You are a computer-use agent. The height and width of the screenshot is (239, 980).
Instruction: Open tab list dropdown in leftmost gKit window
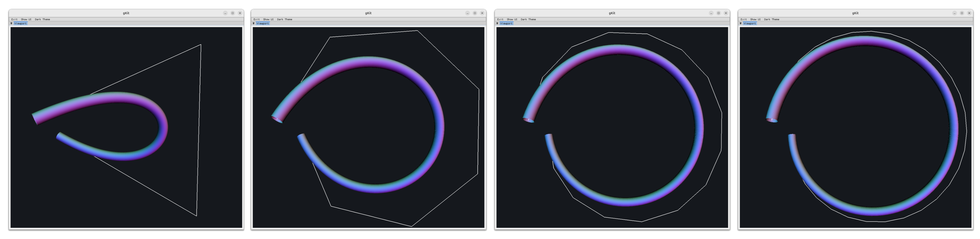11,24
